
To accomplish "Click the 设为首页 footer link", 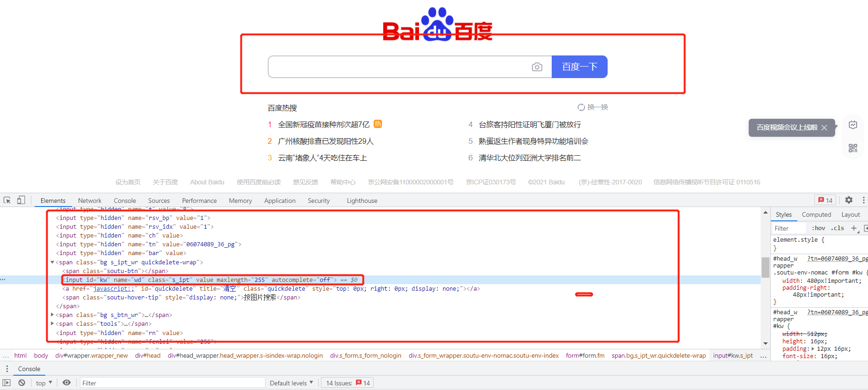I will (128, 182).
